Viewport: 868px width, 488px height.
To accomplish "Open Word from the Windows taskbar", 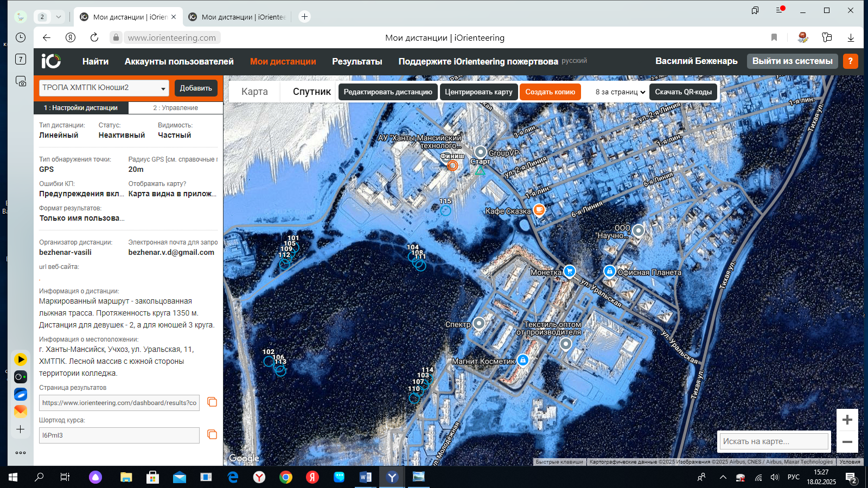I will [x=365, y=477].
